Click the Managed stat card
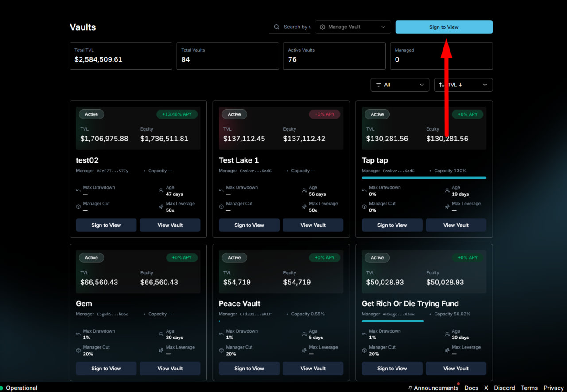 point(441,56)
